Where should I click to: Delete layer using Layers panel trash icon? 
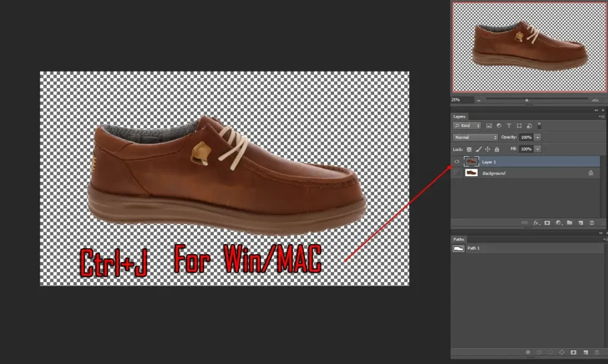[591, 223]
